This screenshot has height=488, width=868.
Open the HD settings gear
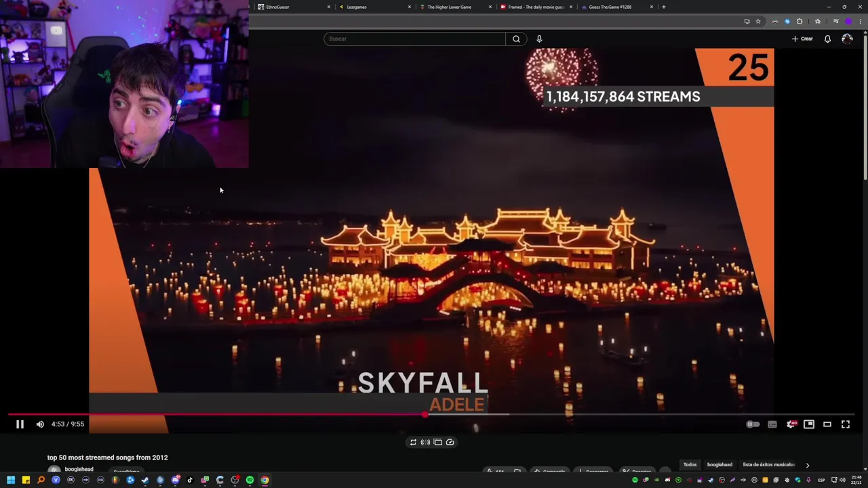click(x=791, y=424)
